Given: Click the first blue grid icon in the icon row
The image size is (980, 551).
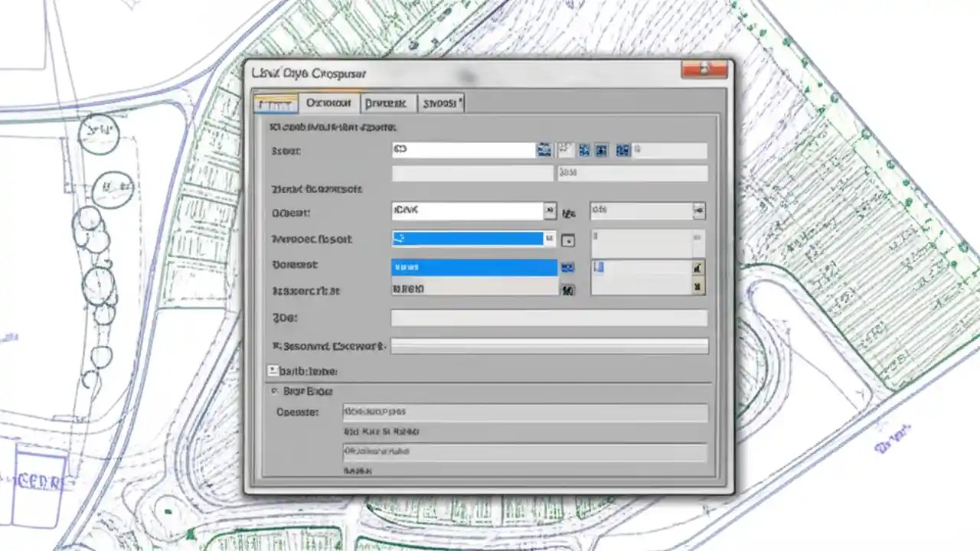Looking at the screenshot, I should [584, 149].
